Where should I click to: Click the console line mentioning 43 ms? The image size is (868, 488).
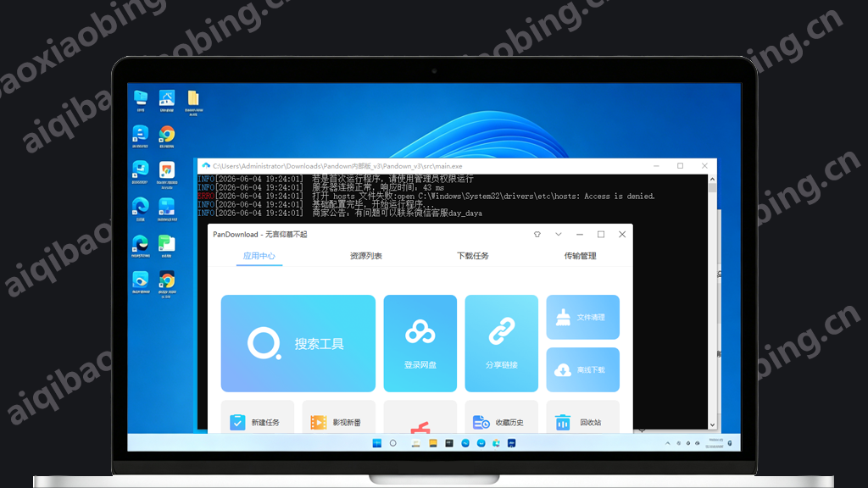[x=321, y=187]
